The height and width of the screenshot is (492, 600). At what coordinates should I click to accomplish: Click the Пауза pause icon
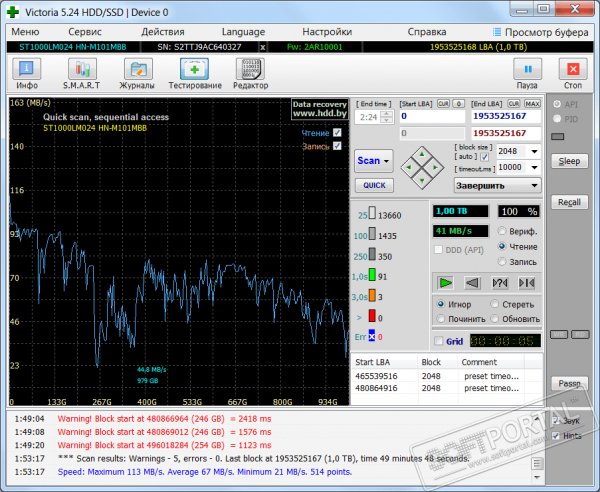(527, 69)
